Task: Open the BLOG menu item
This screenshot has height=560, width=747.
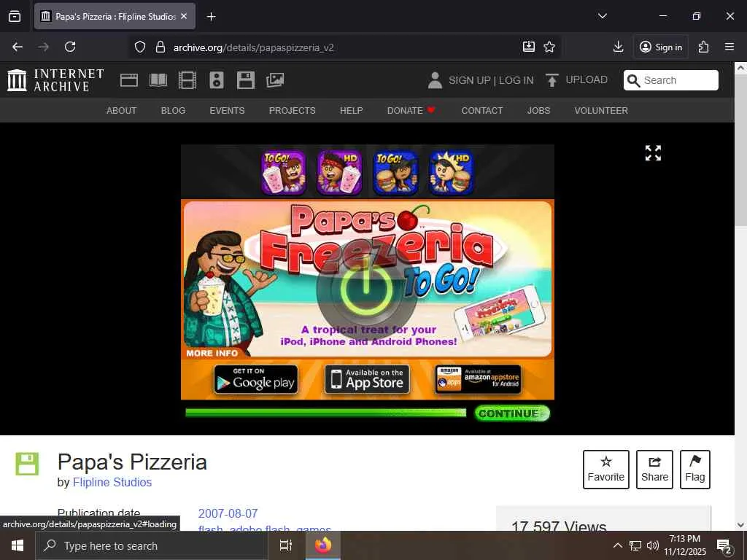Action: [173, 111]
